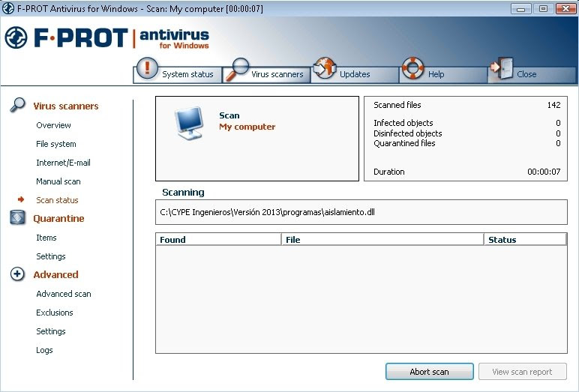Screen dimensions: 579x392
Task: Click the Scanned files count 142
Action: (554, 105)
